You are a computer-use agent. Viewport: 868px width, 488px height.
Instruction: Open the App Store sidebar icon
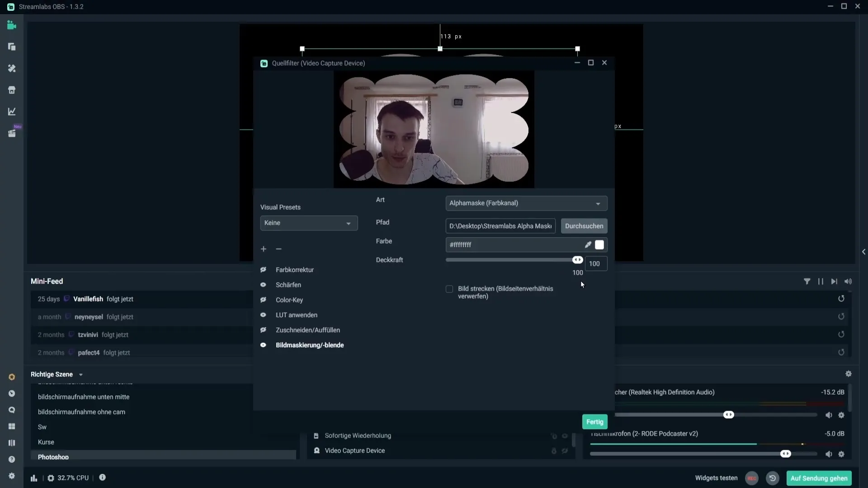point(12,90)
